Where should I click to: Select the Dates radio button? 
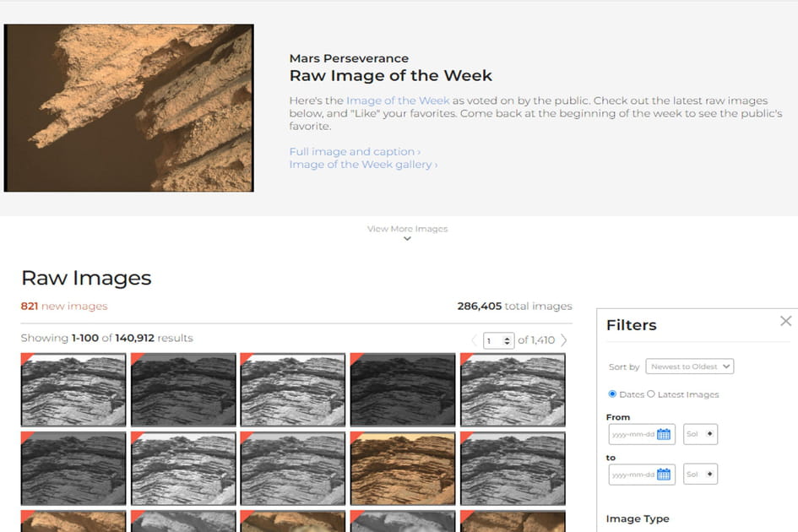click(612, 394)
